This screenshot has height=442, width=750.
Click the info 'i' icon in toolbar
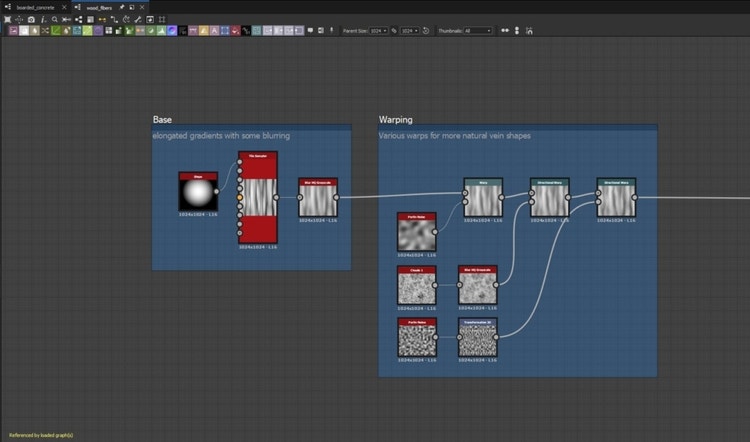pos(42,19)
